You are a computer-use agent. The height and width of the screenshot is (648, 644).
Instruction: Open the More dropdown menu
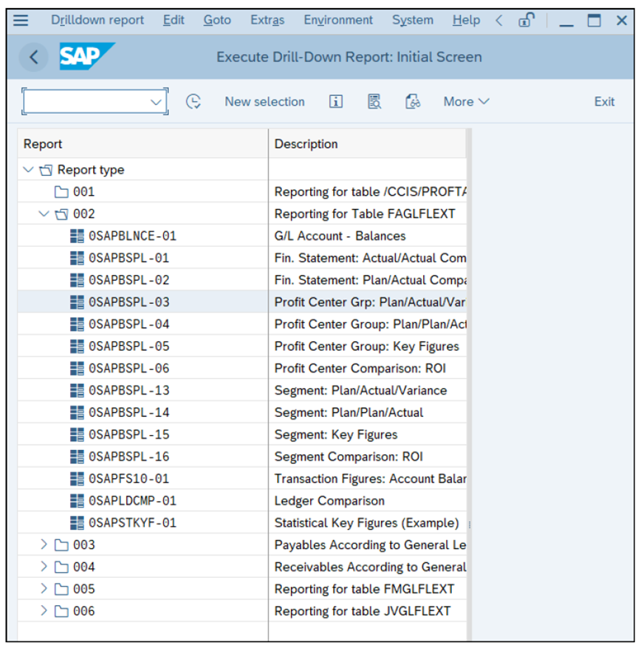[x=466, y=102]
